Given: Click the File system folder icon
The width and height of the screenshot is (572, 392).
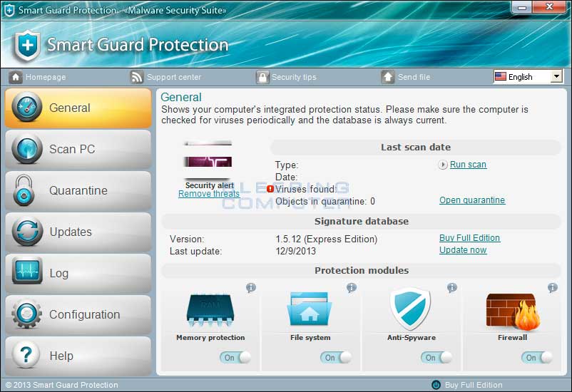Looking at the screenshot, I should click(x=310, y=309).
